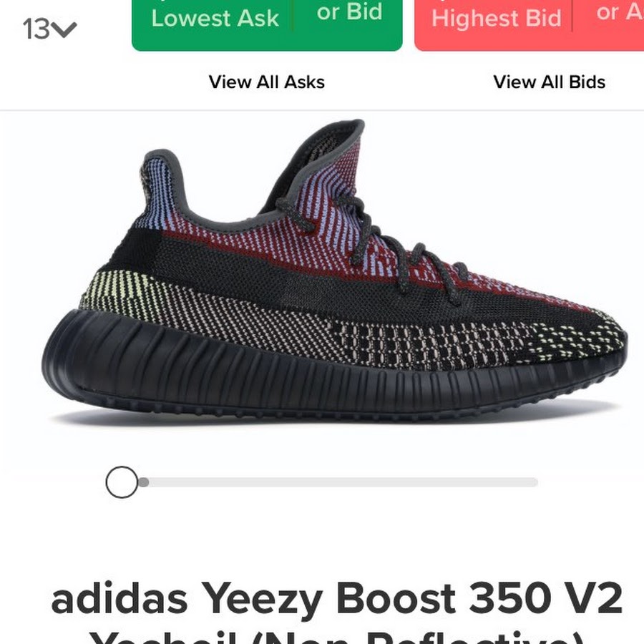Tap the red Highest Bid button
The width and height of the screenshot is (644, 644).
pyautogui.click(x=496, y=19)
